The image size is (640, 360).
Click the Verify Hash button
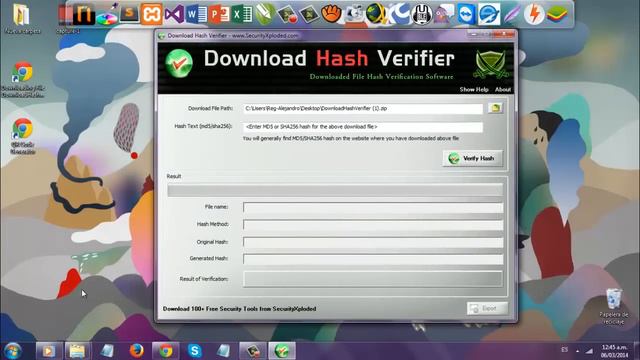coord(473,158)
